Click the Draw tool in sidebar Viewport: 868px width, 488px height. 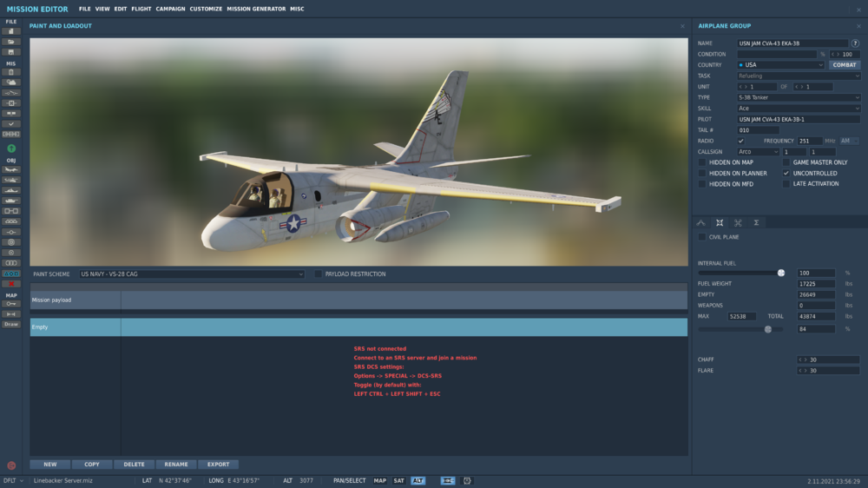coord(11,325)
